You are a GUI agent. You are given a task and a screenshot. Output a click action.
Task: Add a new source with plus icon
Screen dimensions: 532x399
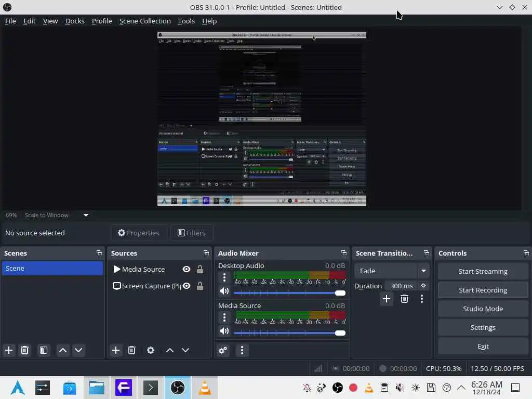[x=116, y=350]
